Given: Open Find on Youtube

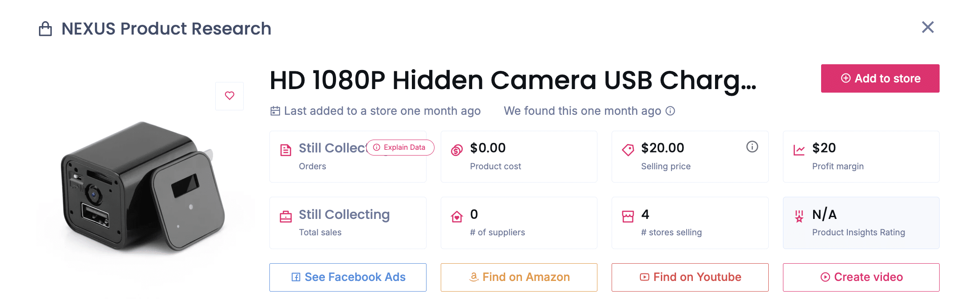Looking at the screenshot, I should click(x=690, y=277).
